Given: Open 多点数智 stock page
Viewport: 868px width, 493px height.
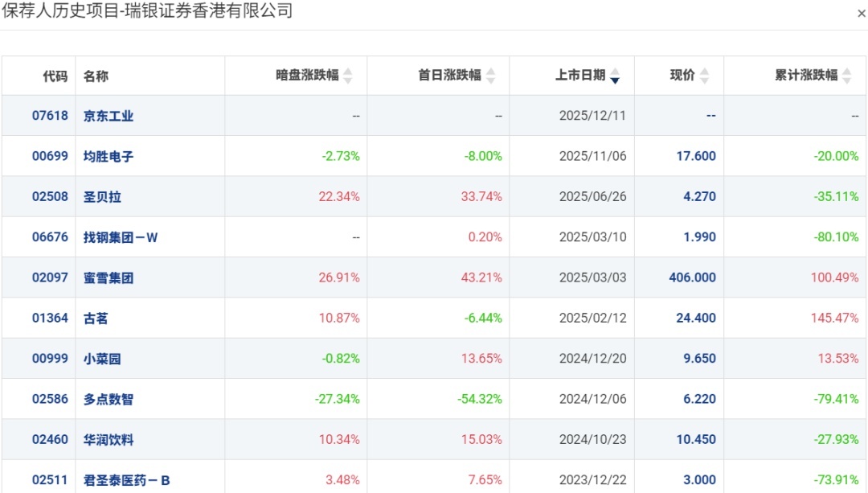Looking at the screenshot, I should coord(108,399).
